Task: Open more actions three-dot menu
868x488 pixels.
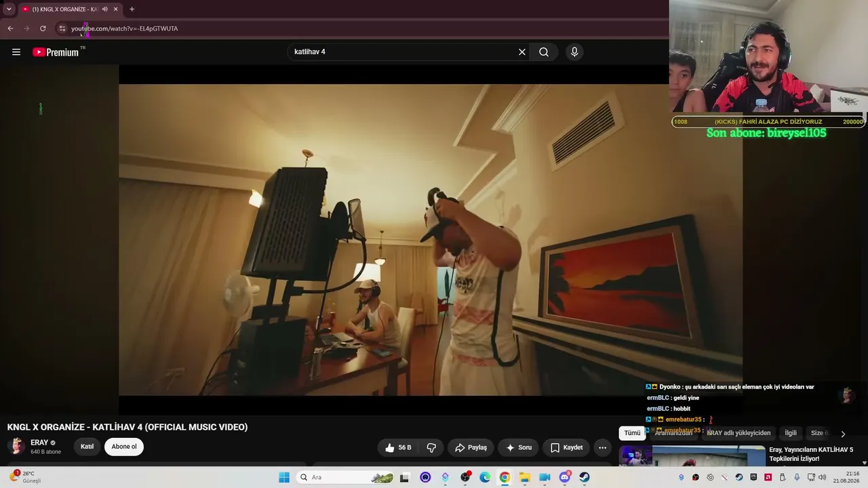Action: (x=602, y=447)
